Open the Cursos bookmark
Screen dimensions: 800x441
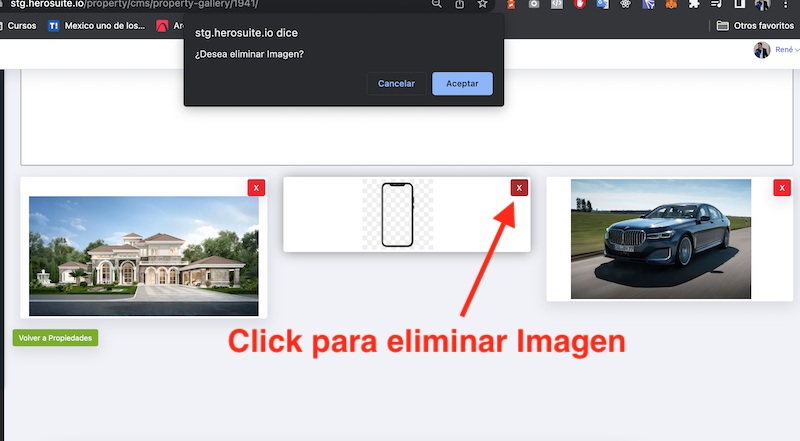22,26
